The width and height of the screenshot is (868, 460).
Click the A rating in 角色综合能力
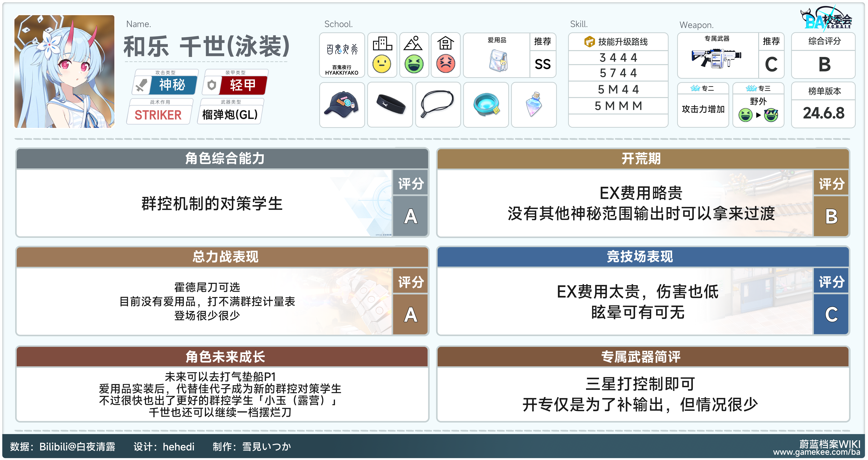(410, 216)
